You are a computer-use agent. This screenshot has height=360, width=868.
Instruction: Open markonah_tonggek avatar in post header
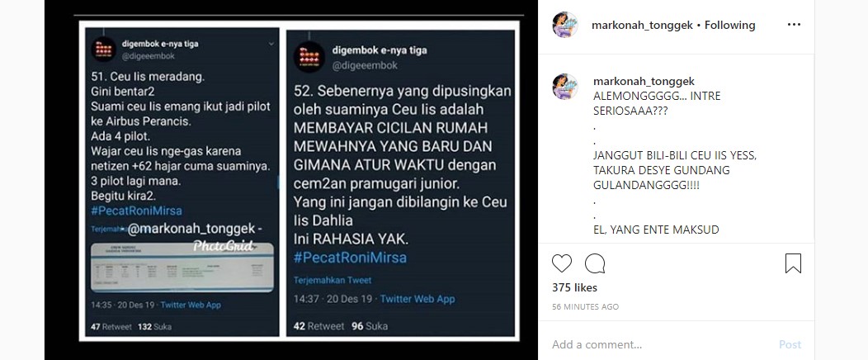point(565,25)
